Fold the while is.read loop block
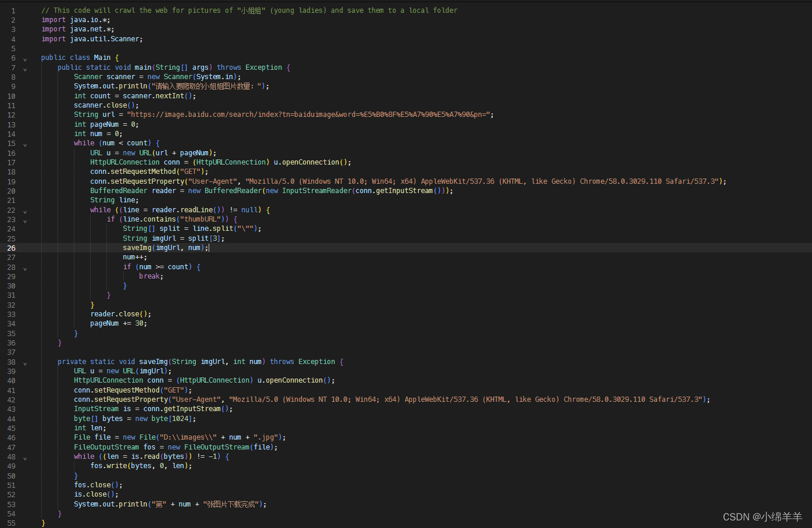 [x=25, y=458]
